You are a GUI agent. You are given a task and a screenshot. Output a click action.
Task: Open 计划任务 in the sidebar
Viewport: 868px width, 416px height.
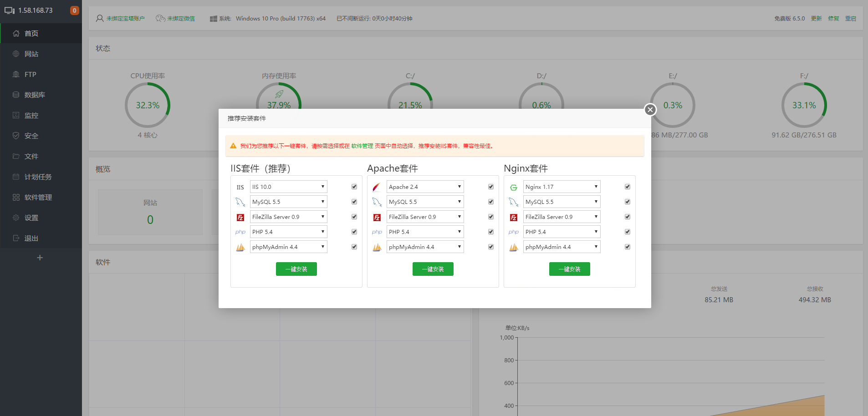(x=41, y=177)
